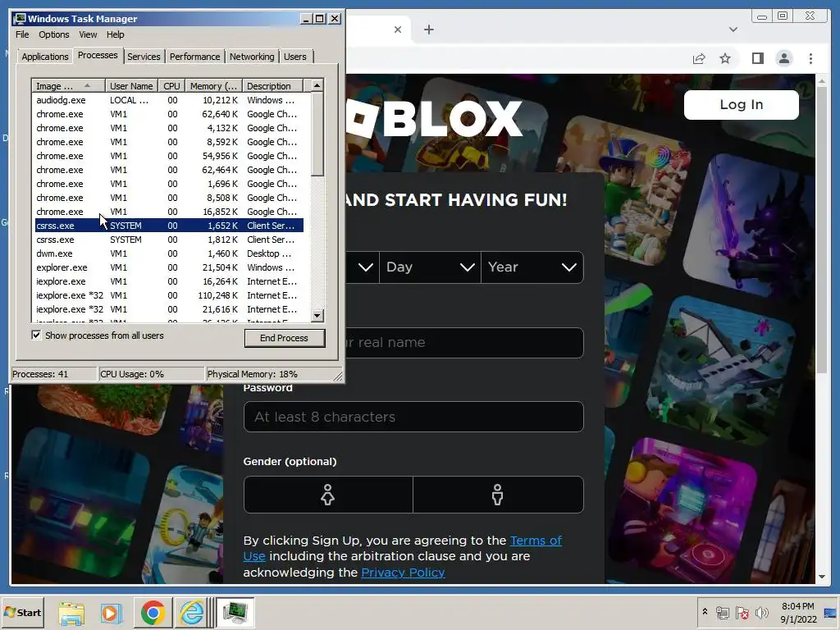840x630 pixels.
Task: Switch to the Users tab
Action: [295, 57]
